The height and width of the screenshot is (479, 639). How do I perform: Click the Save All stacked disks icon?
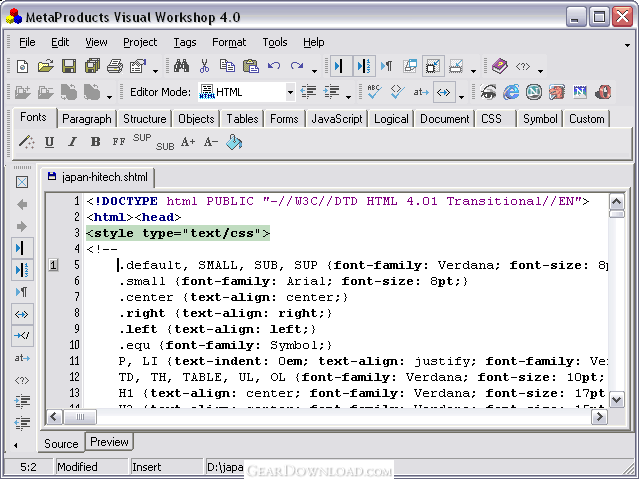tap(92, 66)
